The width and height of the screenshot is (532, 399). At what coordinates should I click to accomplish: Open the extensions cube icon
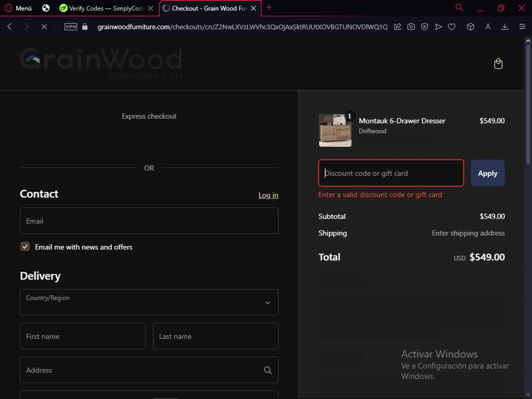(471, 27)
